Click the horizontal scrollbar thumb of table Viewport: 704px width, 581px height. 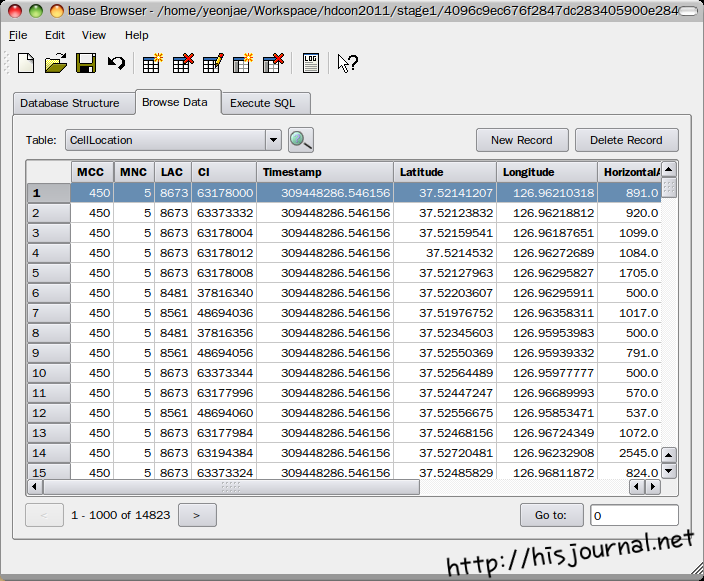coord(231,487)
